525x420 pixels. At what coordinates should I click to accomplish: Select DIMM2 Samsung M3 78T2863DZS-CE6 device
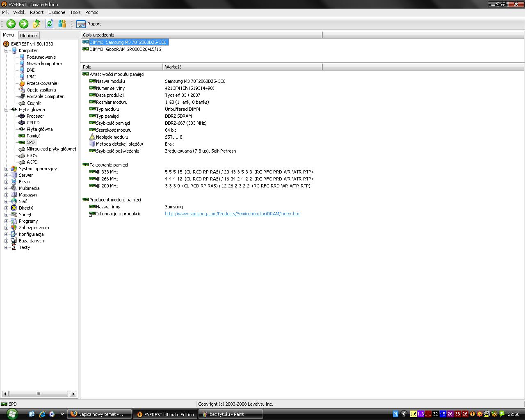(x=128, y=42)
